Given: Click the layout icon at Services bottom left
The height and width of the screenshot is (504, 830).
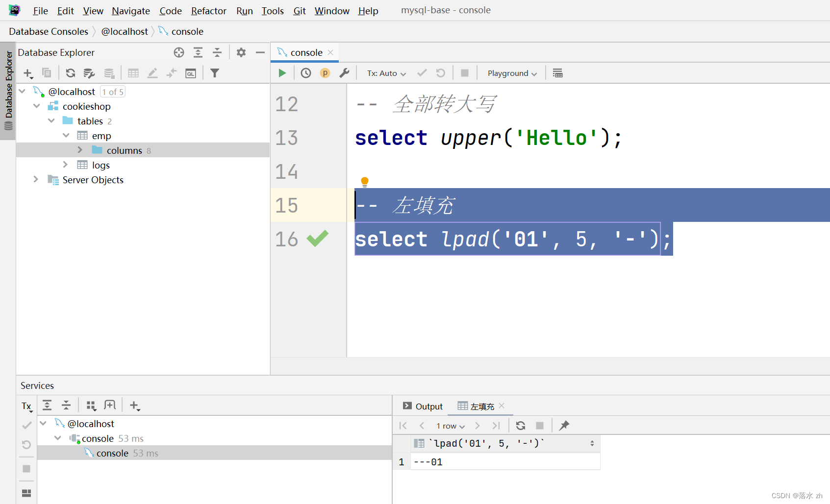Looking at the screenshot, I should (x=26, y=493).
